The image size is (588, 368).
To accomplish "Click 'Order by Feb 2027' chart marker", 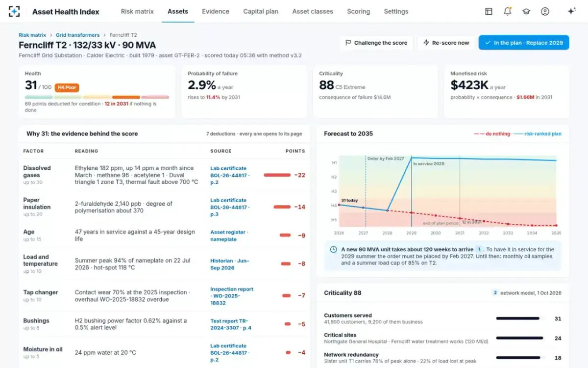I will 386,158.
